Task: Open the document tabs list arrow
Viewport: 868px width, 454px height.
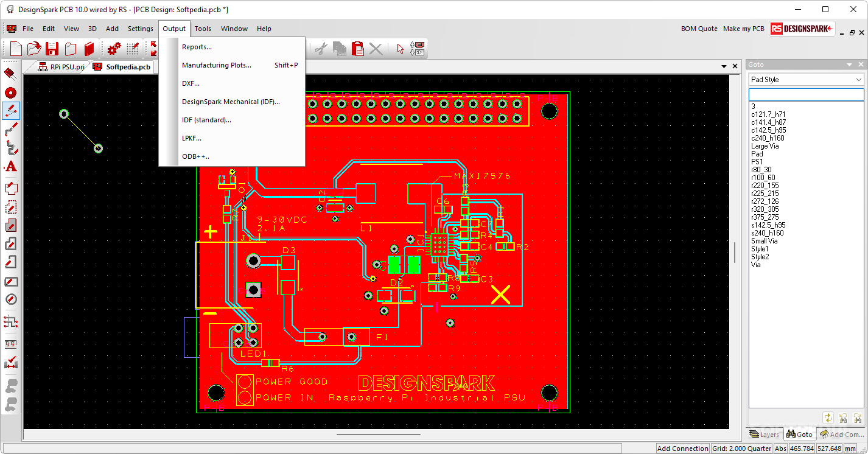Action: point(724,66)
